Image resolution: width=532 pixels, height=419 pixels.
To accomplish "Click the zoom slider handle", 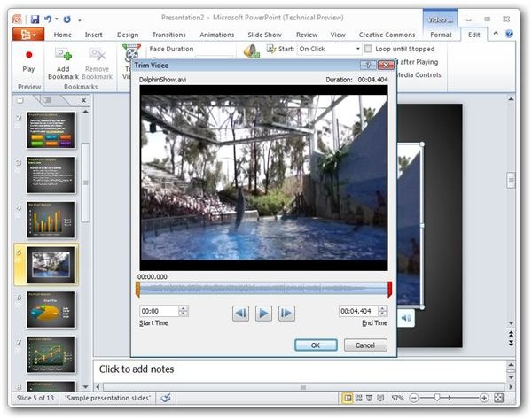I will tap(437, 398).
